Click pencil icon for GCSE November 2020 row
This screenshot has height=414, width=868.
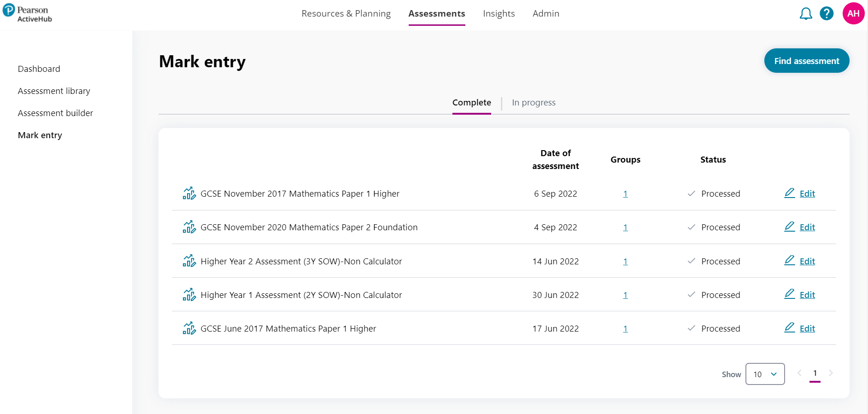click(x=790, y=227)
